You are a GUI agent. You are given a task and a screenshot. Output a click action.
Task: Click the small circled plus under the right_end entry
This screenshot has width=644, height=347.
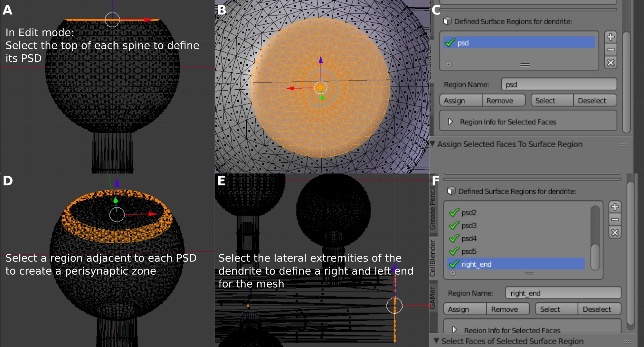tap(453, 273)
